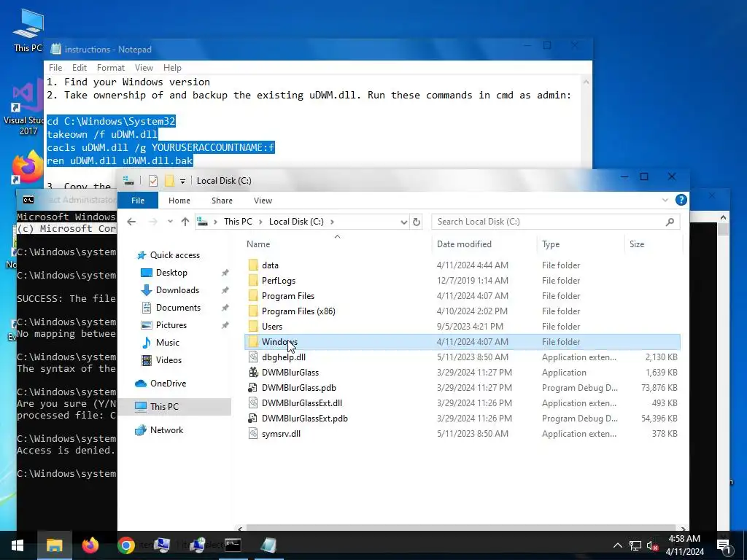Click the New folder quick access icon
747x560 pixels.
[x=169, y=181]
